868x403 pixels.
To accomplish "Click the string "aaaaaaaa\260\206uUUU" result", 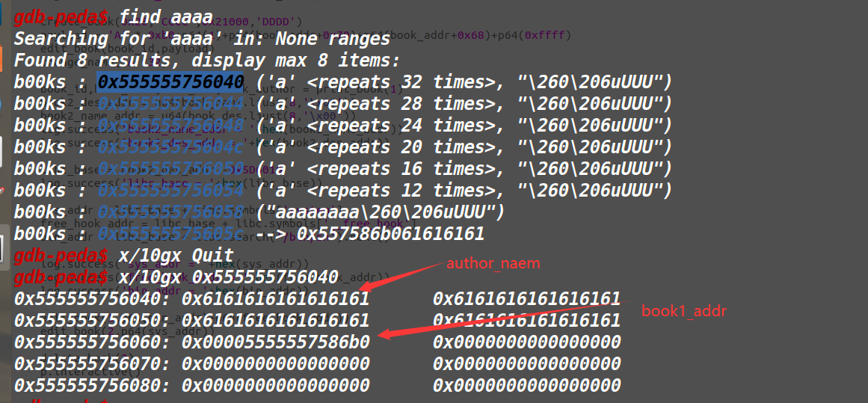I will tap(381, 212).
